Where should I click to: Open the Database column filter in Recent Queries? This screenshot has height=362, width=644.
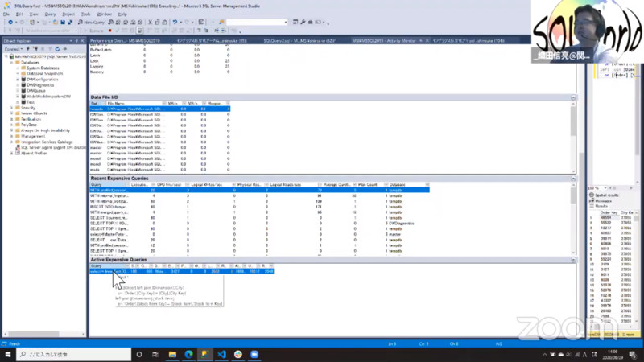pos(427,185)
